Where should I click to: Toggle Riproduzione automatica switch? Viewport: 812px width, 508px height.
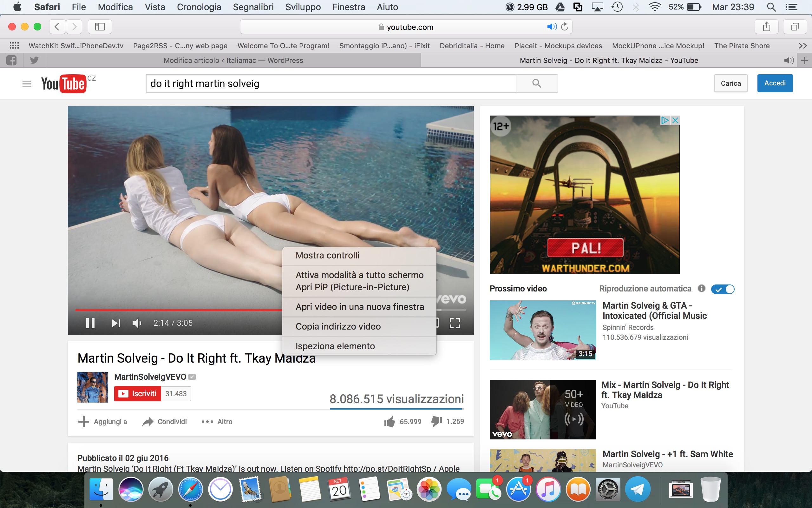[x=723, y=289]
